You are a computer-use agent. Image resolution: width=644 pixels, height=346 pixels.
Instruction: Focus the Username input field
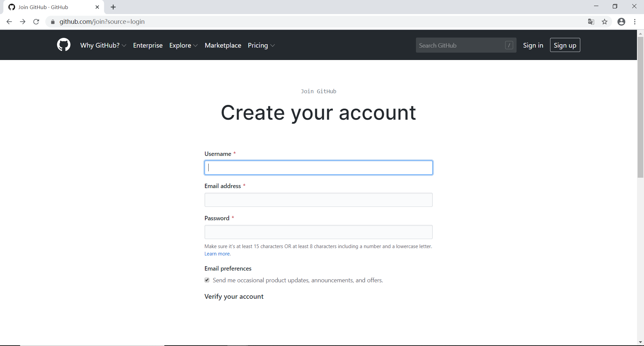pos(319,168)
